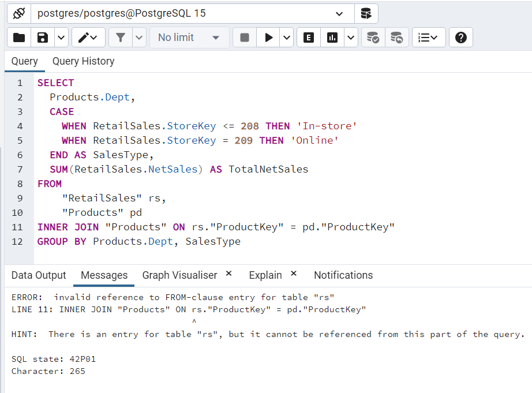Screen dimensions: 532x393
Task: Execute the query with the play button
Action: point(268,36)
